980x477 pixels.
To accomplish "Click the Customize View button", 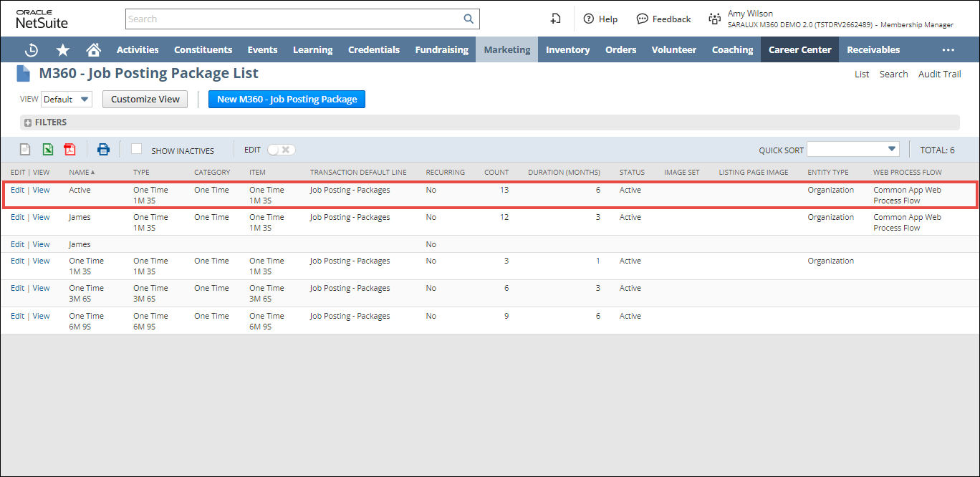I will click(x=145, y=100).
